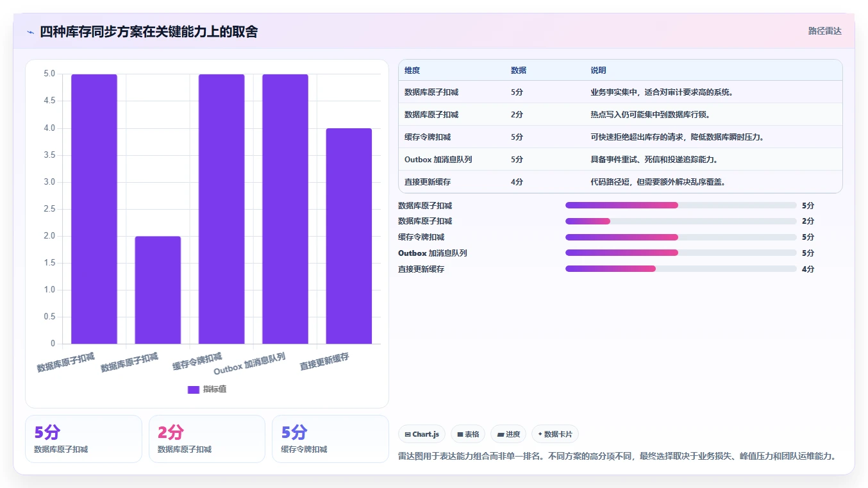Open the 5分 数据库原子扣减 stat card

click(x=83, y=439)
